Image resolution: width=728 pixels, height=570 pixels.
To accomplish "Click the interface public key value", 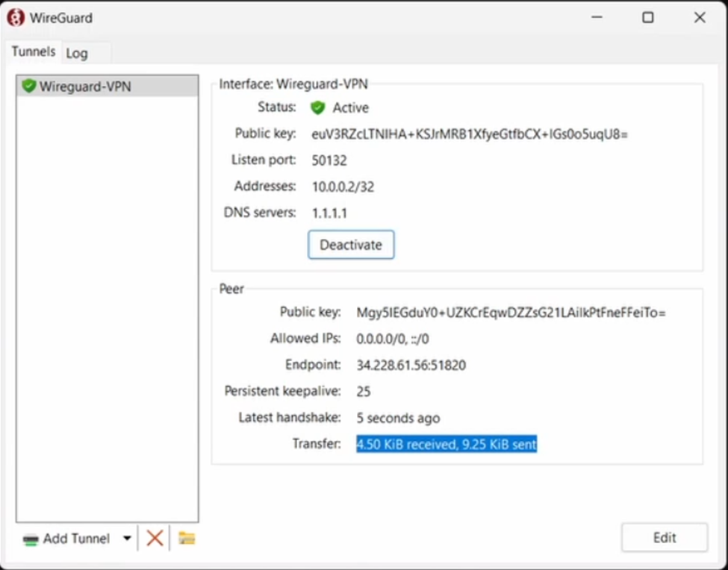I will (x=470, y=134).
